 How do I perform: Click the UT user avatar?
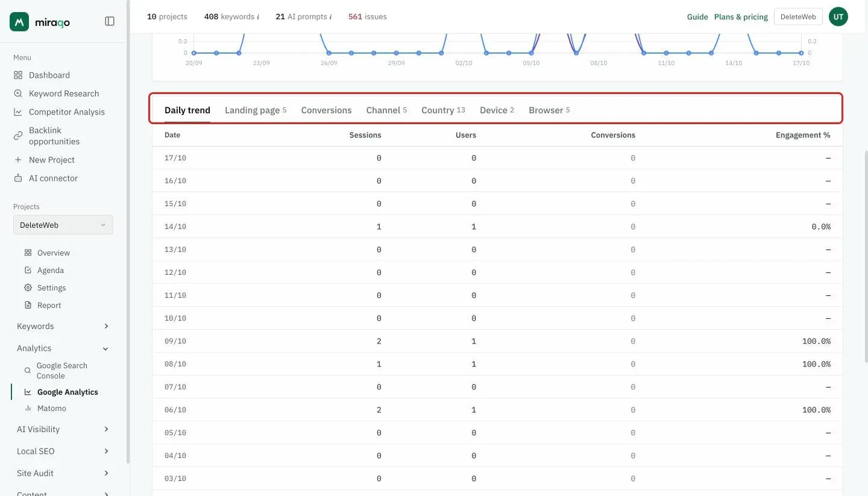pos(838,17)
